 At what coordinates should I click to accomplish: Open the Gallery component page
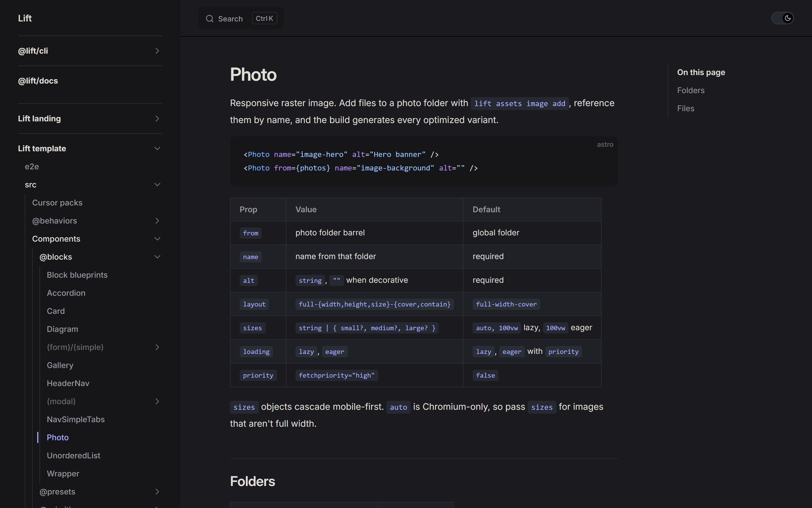[60, 365]
